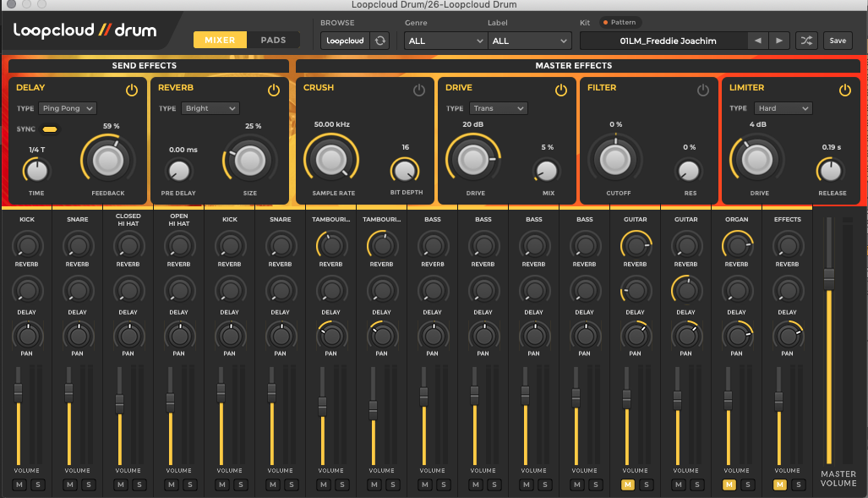This screenshot has width=868, height=498.
Task: Click the Loopcloud browse button
Action: (x=345, y=41)
